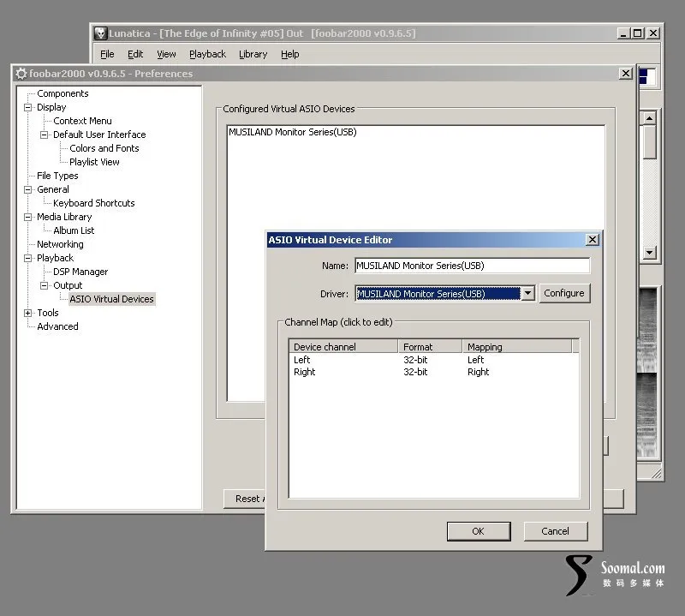
Task: Click the scrollbar thumb in main window
Action: (650, 142)
